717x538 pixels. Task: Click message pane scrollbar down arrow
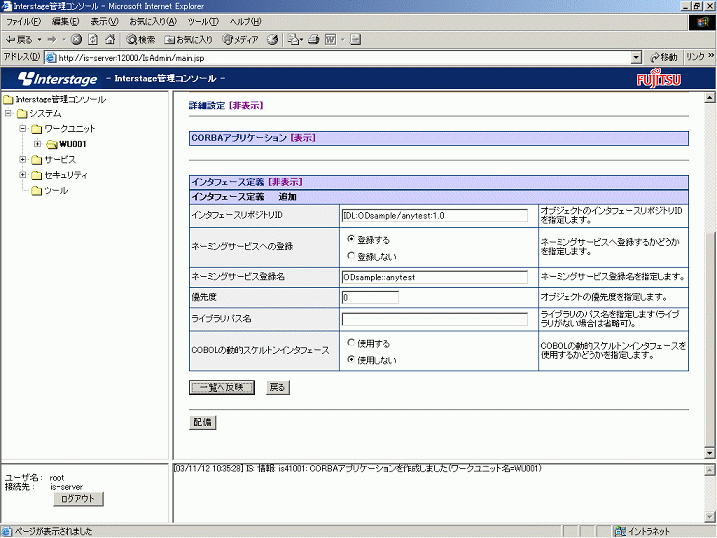(709, 517)
